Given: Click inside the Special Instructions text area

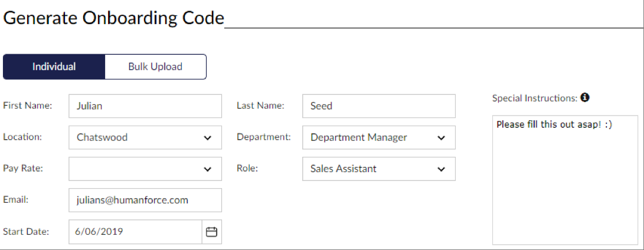Looking at the screenshot, I should point(565,180).
